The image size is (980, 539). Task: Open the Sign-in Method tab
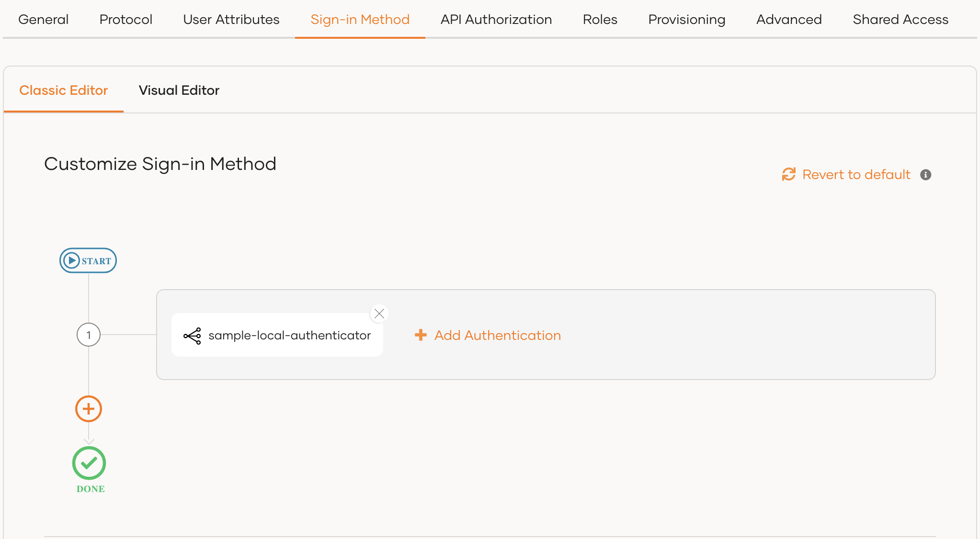pos(360,19)
